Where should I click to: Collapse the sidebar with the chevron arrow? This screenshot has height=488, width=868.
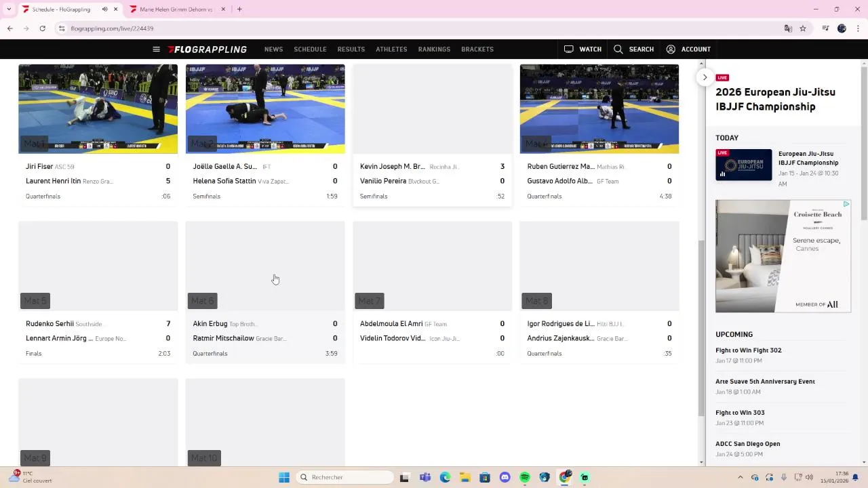click(705, 77)
